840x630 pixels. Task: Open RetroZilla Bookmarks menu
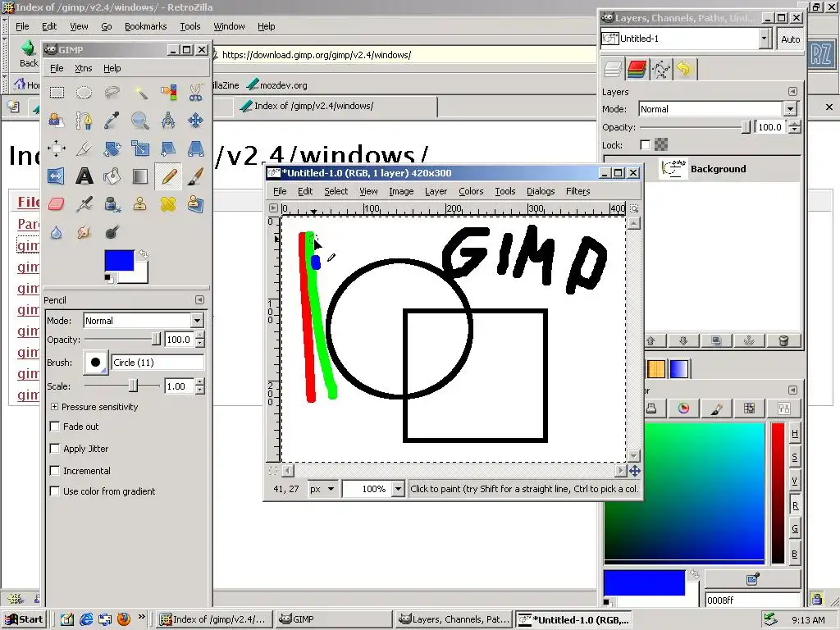[x=145, y=26]
